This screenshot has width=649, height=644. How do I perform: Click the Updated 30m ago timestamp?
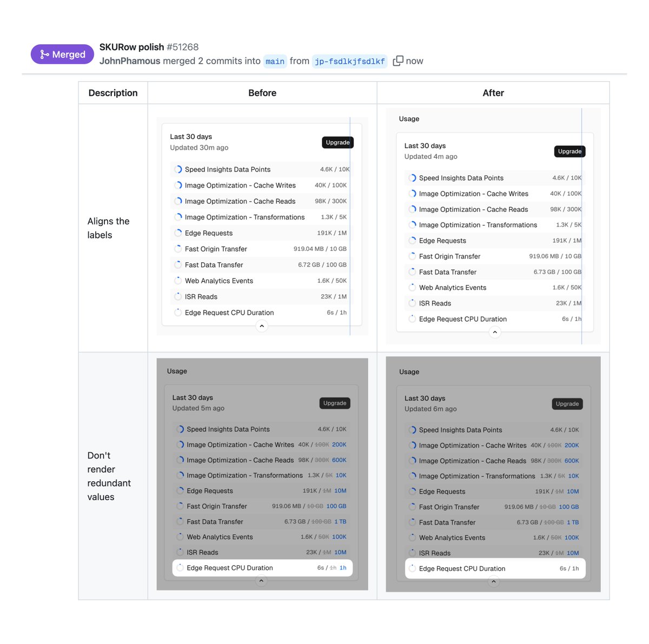199,148
